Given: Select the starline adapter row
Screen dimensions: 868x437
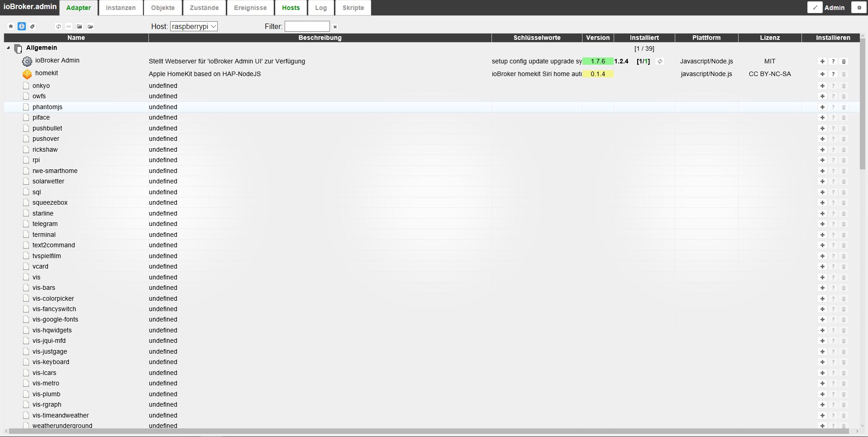Looking at the screenshot, I should point(432,213).
